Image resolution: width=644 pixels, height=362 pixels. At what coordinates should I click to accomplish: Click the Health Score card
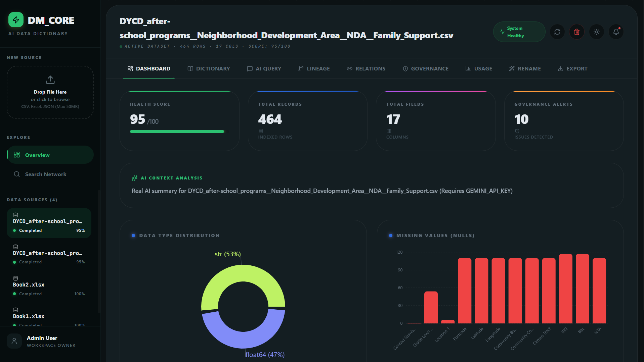pyautogui.click(x=179, y=121)
